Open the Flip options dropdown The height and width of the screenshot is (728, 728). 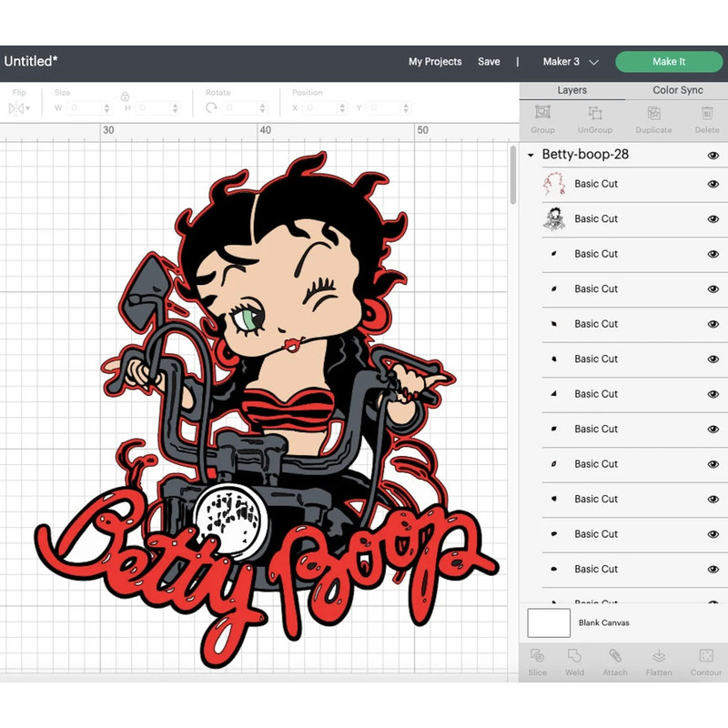pyautogui.click(x=18, y=107)
